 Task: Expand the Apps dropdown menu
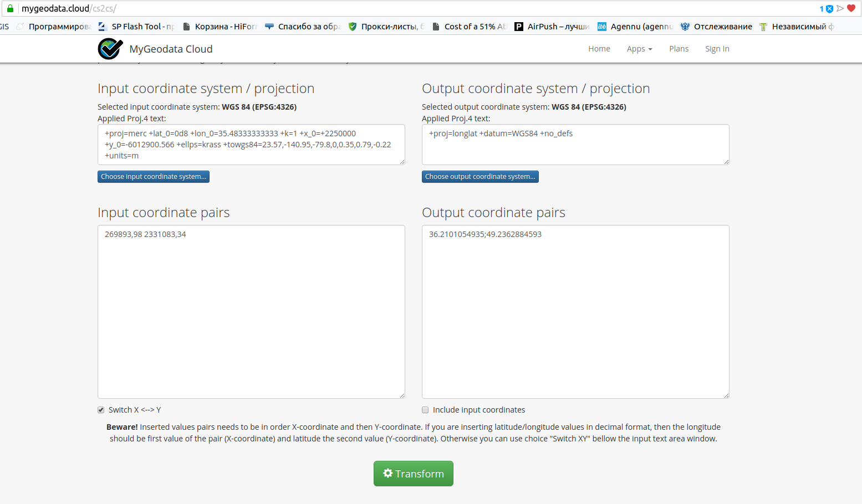tap(640, 49)
